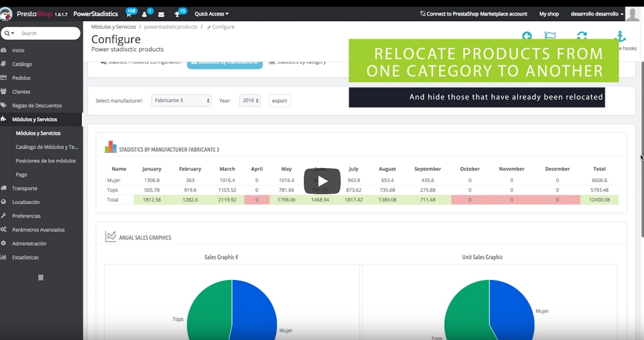Click the user avatar picture in header
The height and width of the screenshot is (340, 644).
632,14
